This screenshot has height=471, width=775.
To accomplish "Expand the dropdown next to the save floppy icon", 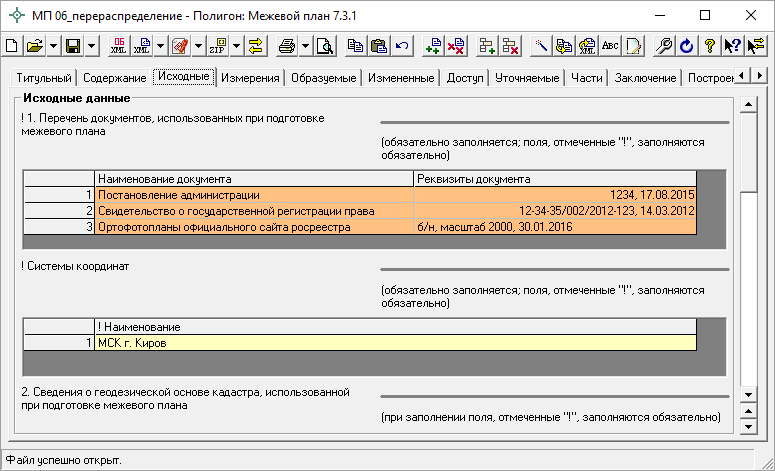I will coord(91,46).
